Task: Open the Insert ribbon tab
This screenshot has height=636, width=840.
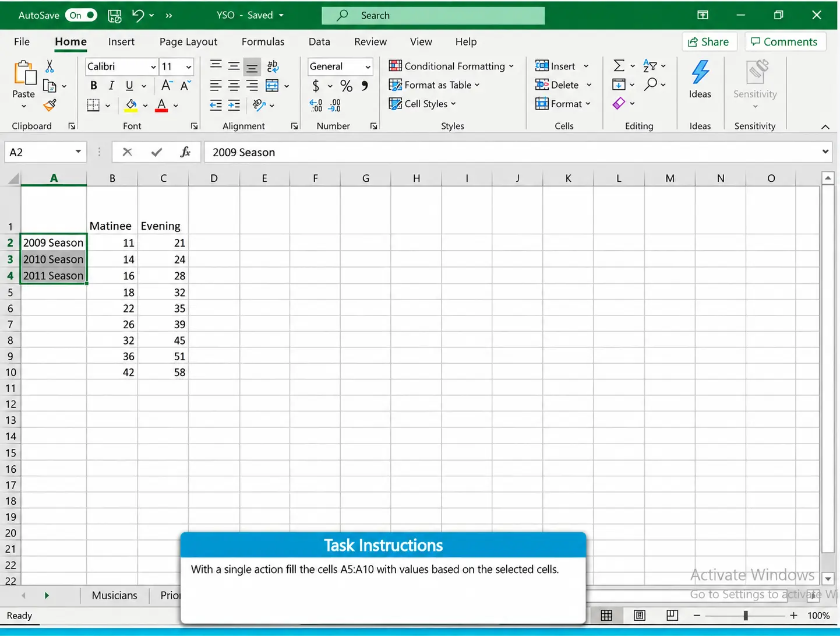Action: 121,41
